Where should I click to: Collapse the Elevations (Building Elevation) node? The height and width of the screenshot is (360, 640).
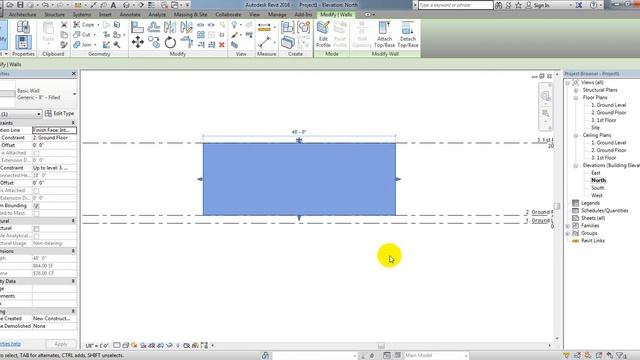point(576,166)
